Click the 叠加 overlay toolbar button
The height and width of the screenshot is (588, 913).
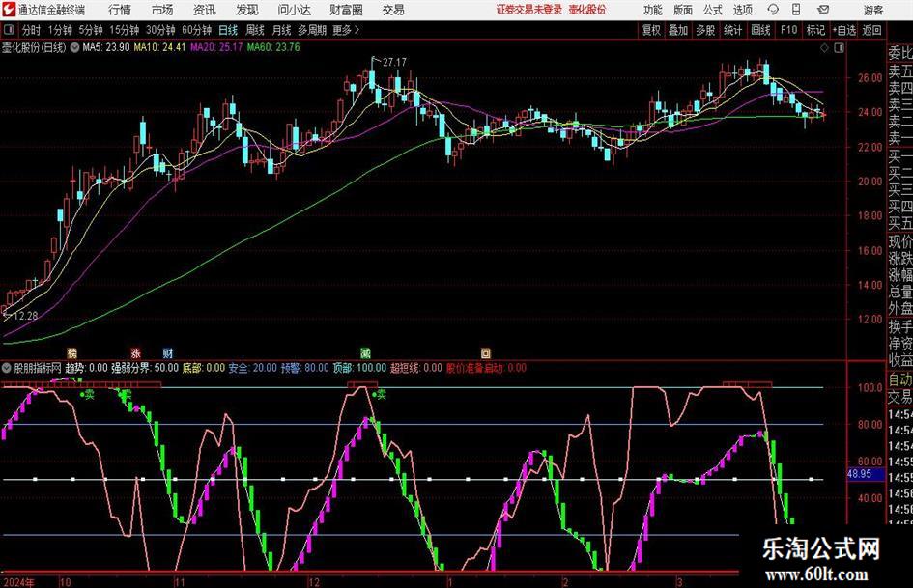coord(678,30)
